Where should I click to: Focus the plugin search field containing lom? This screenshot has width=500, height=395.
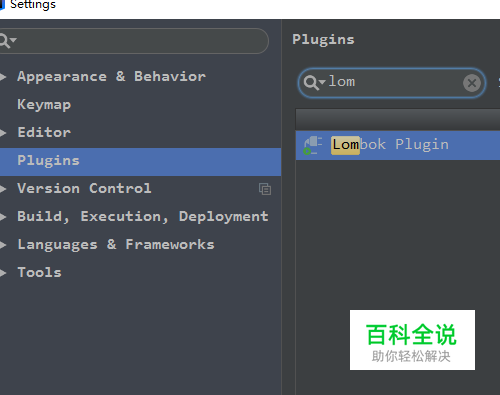point(392,83)
